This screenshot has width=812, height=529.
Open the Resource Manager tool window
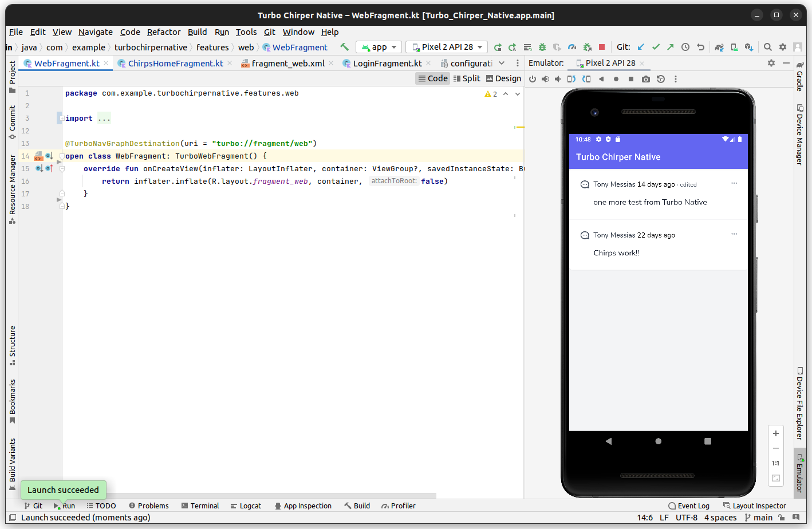click(12, 190)
